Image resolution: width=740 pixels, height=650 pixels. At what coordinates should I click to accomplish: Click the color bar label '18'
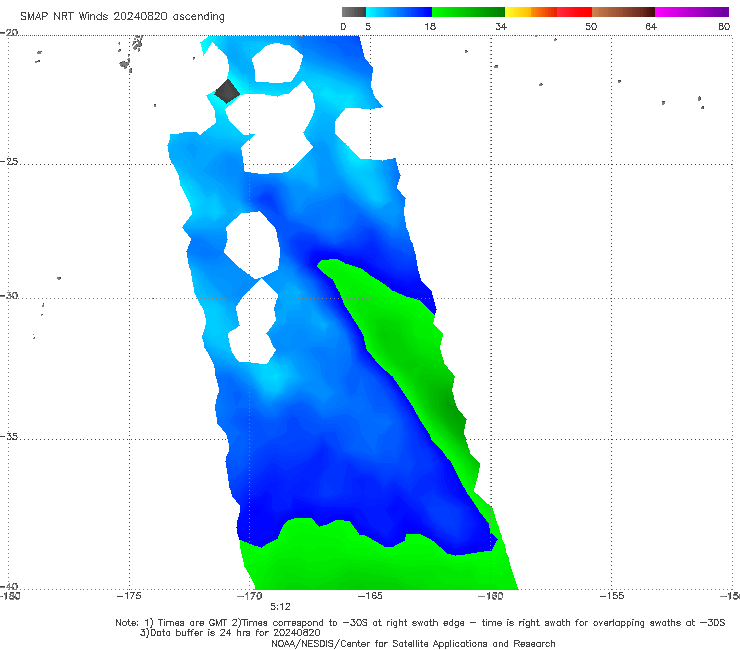[x=430, y=26]
